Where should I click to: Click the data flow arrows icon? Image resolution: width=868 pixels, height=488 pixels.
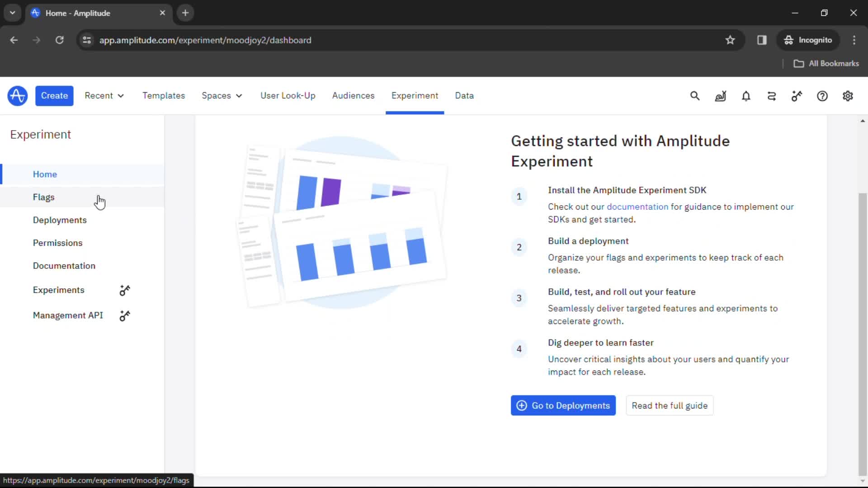(772, 96)
